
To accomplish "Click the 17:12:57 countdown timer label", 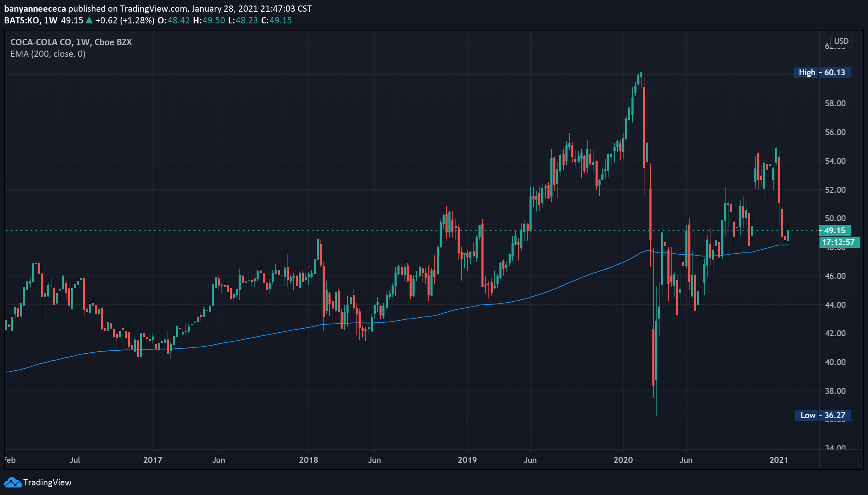I will 839,242.
